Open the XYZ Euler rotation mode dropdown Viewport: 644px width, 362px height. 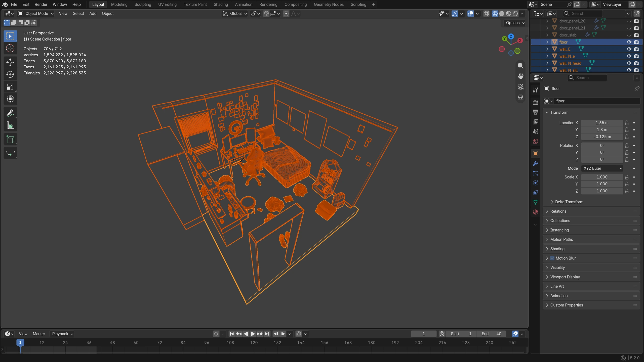602,168
